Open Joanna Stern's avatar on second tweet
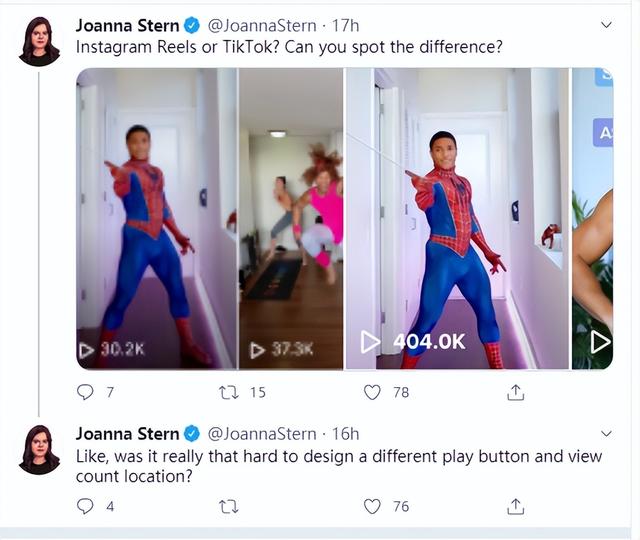Screen dimensions: 640x540 39,449
